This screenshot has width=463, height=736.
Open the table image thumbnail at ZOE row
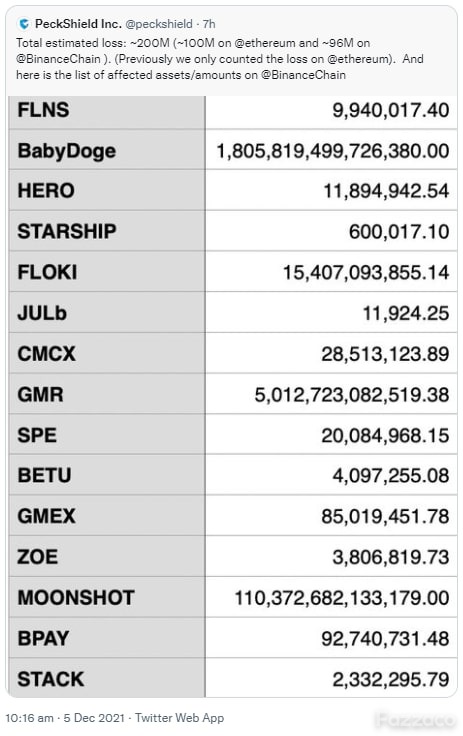tap(233, 557)
